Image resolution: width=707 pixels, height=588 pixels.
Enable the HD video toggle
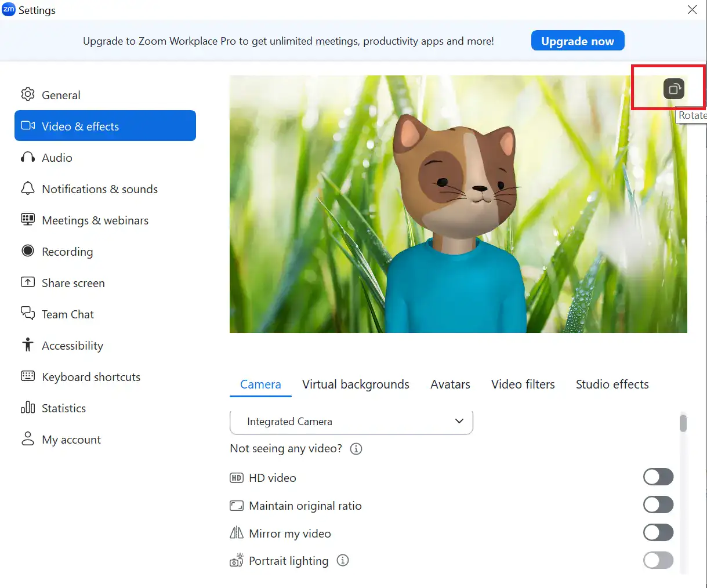[658, 477]
